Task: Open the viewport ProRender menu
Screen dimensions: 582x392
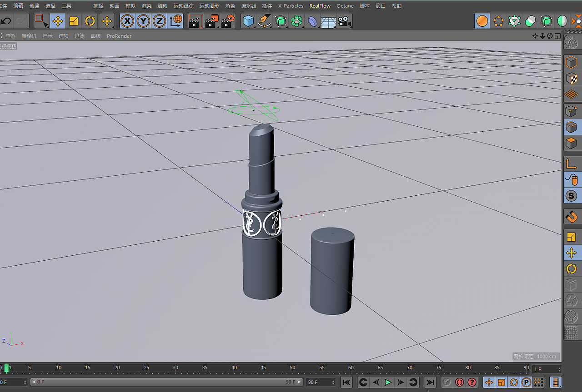Action: tap(119, 36)
